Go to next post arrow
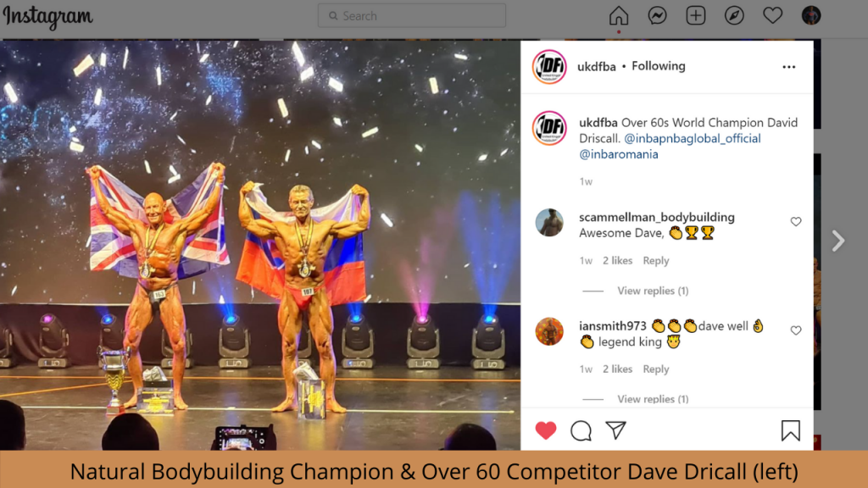868x488 pixels. tap(838, 241)
